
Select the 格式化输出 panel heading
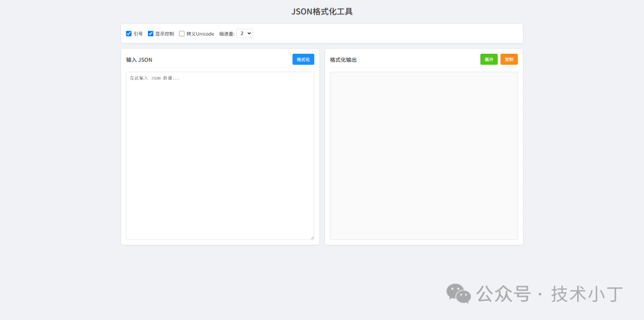343,60
